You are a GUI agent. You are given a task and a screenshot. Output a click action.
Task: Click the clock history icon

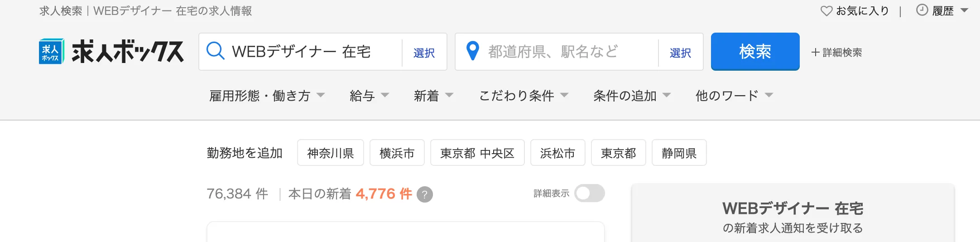[922, 10]
